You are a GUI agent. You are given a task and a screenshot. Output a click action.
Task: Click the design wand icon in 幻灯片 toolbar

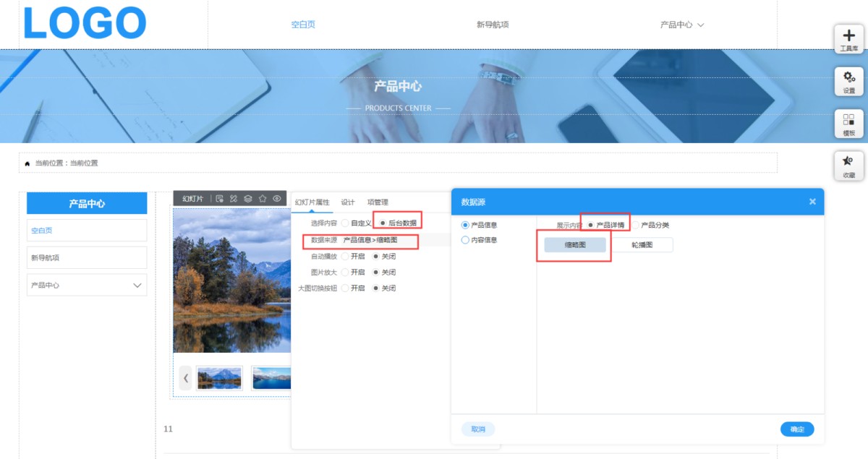click(234, 198)
